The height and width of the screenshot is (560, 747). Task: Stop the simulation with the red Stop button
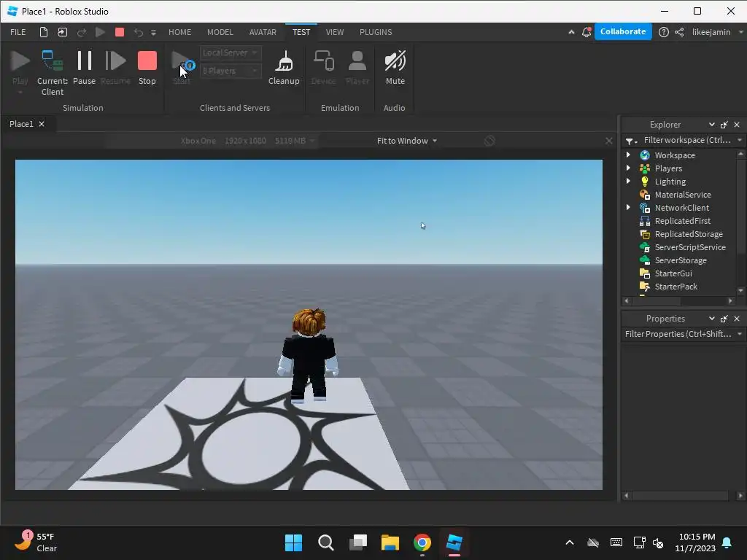[x=147, y=68]
